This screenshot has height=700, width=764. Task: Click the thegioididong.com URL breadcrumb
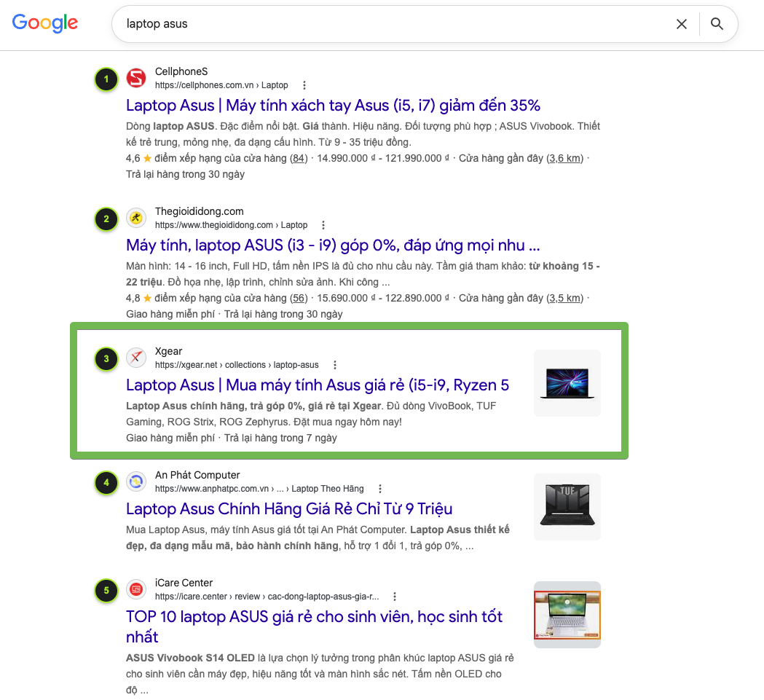232,225
